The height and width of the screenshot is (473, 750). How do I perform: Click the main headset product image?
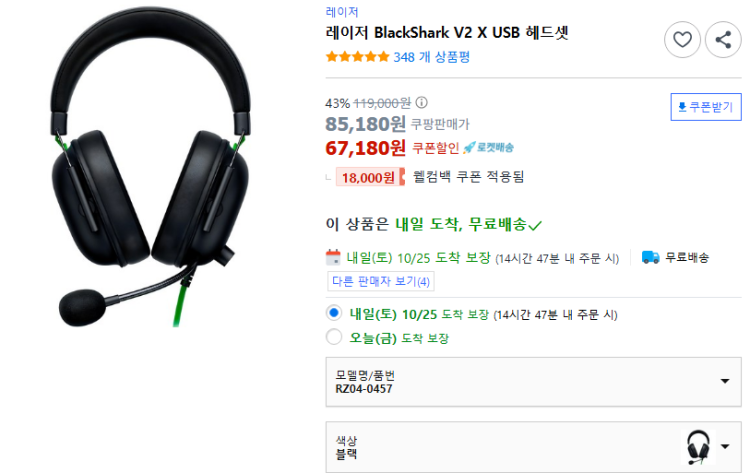pos(151,167)
